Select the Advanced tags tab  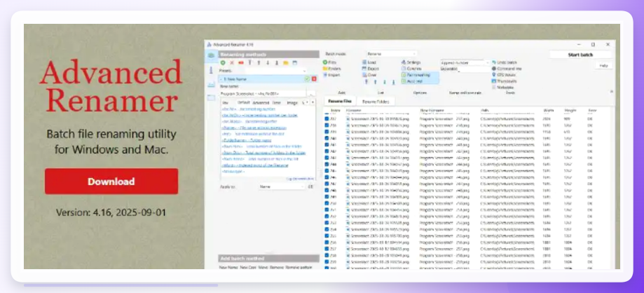(x=261, y=102)
